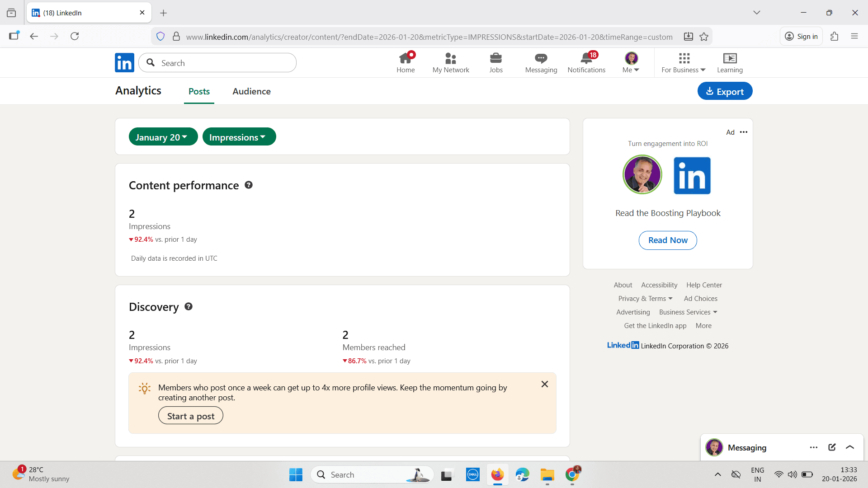The height and width of the screenshot is (488, 868).
Task: Open Firefox application menu
Action: click(854, 36)
